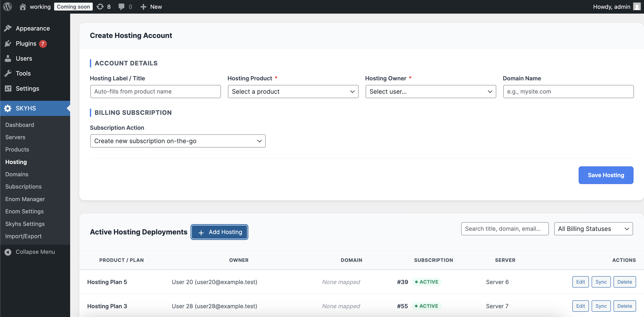Edit the Hosting Plan 3 row

[x=580, y=306]
